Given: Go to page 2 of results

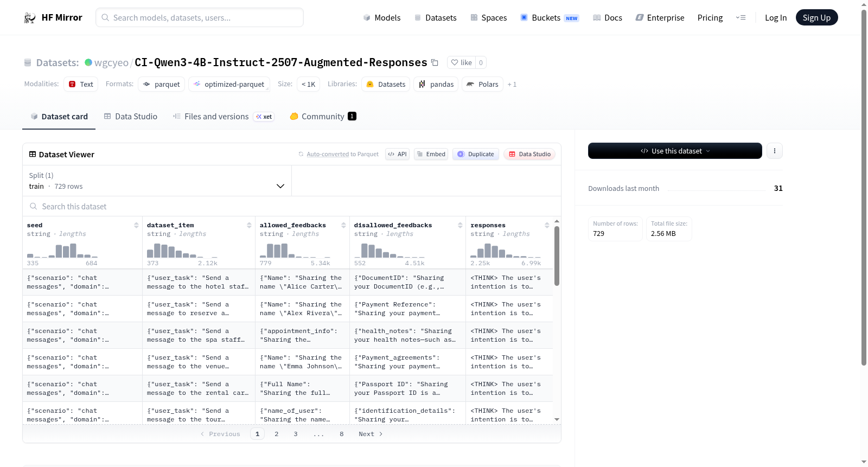Looking at the screenshot, I should (x=277, y=434).
